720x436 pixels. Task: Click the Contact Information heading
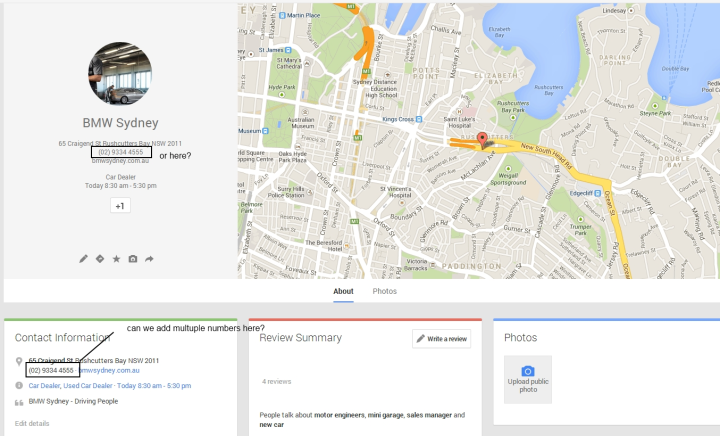click(x=62, y=338)
